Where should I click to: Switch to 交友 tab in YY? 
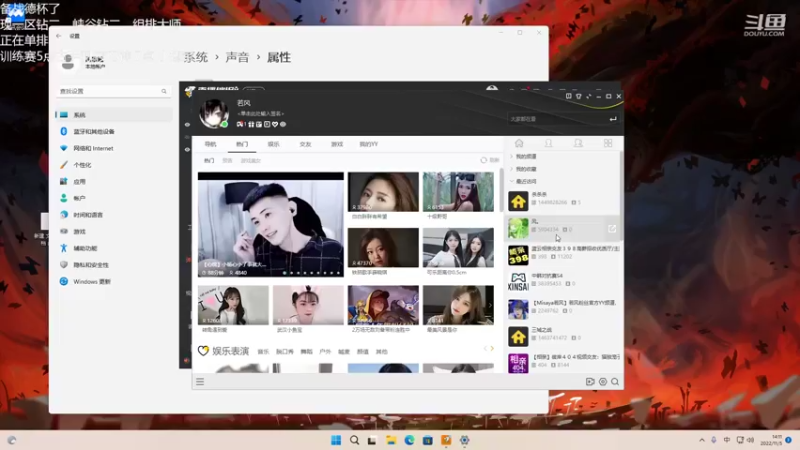tap(305, 144)
